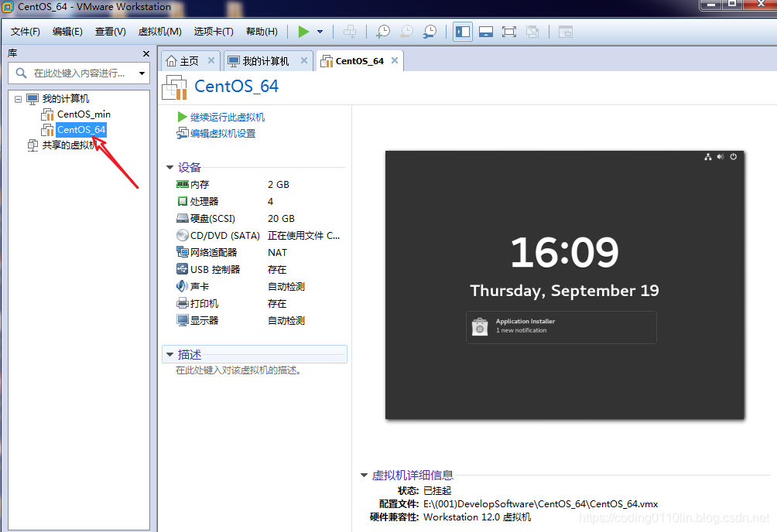Click the green power-on play button in the toolbar

(x=303, y=32)
